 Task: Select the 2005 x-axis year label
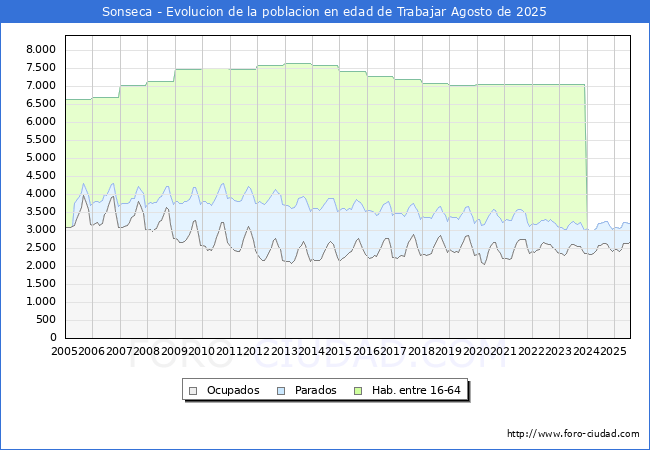point(65,351)
